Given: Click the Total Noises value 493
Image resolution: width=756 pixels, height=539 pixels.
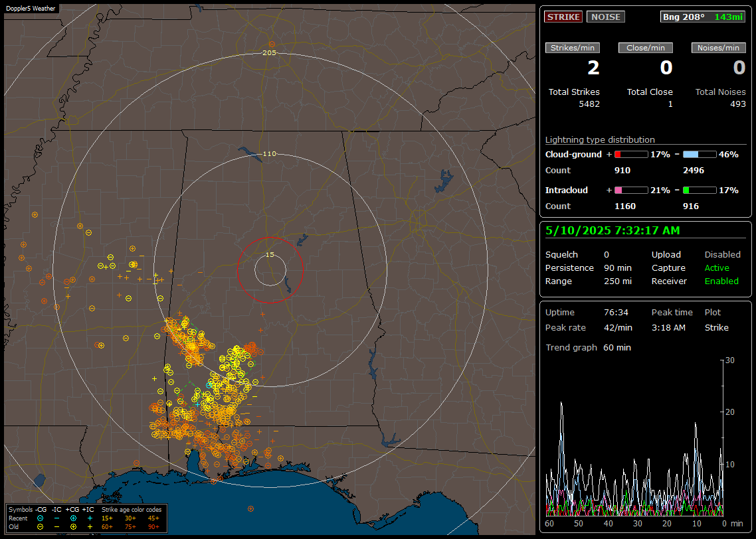Looking at the screenshot, I should (x=737, y=104).
